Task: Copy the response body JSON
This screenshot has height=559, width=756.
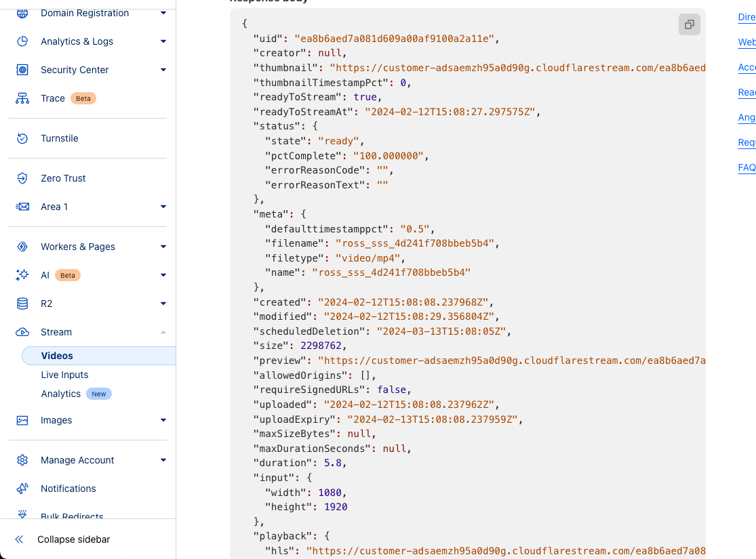Action: pos(690,24)
